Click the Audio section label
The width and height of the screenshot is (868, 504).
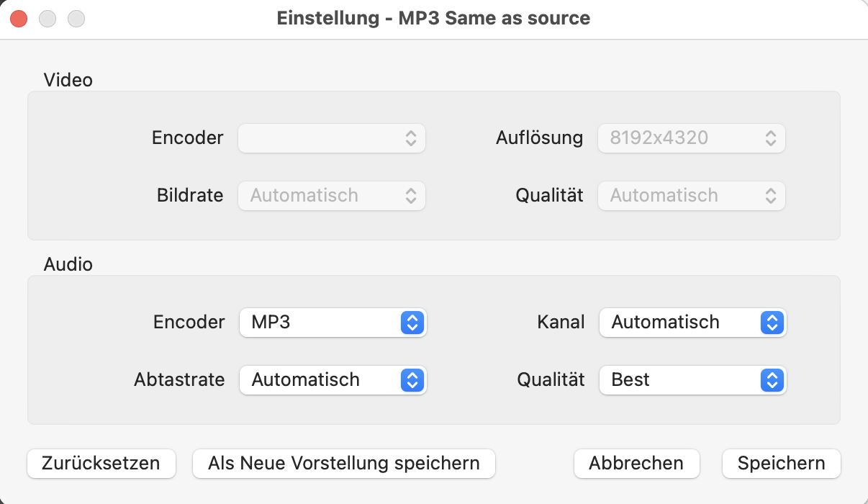tap(69, 264)
